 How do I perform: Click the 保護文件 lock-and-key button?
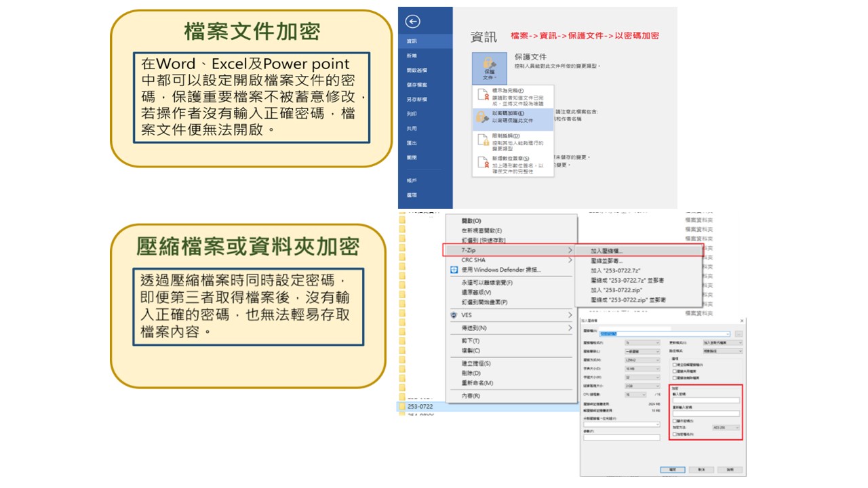coord(489,68)
